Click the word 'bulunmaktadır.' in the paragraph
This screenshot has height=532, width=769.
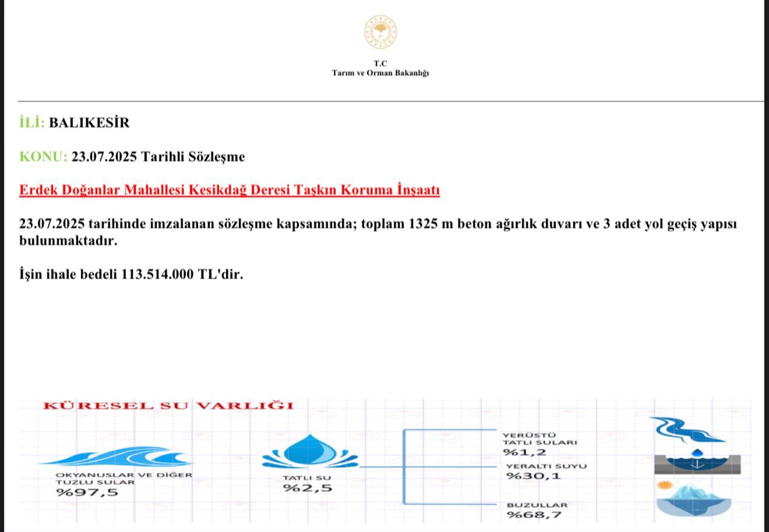68,240
